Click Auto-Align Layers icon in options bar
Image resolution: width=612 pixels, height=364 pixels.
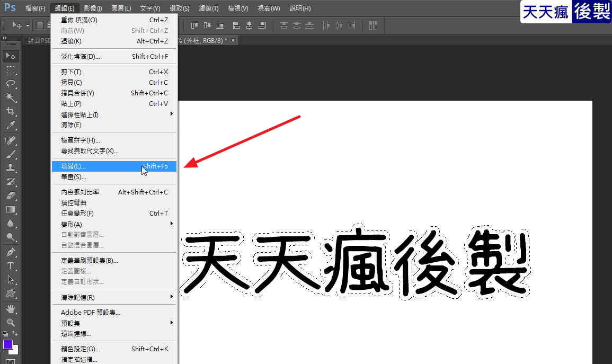click(x=373, y=26)
